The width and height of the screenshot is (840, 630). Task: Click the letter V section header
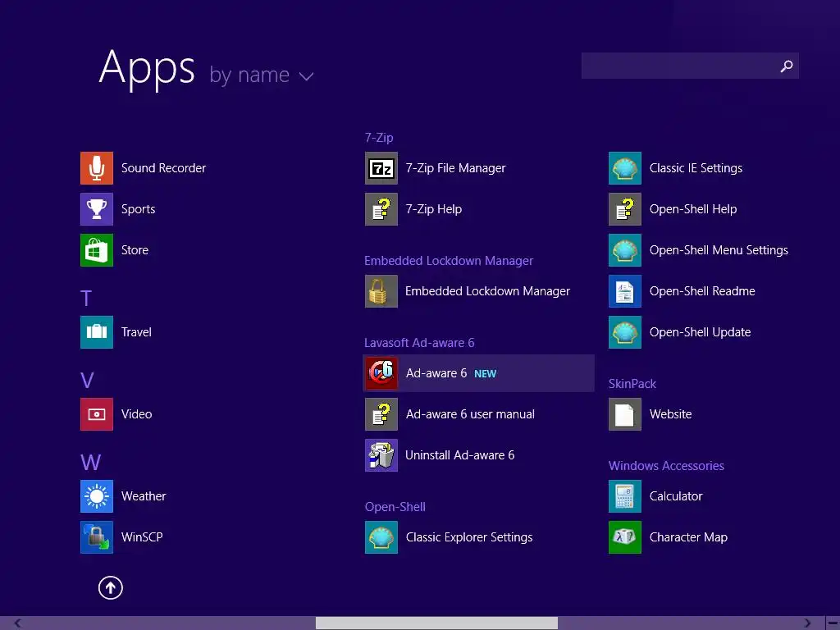(x=87, y=381)
